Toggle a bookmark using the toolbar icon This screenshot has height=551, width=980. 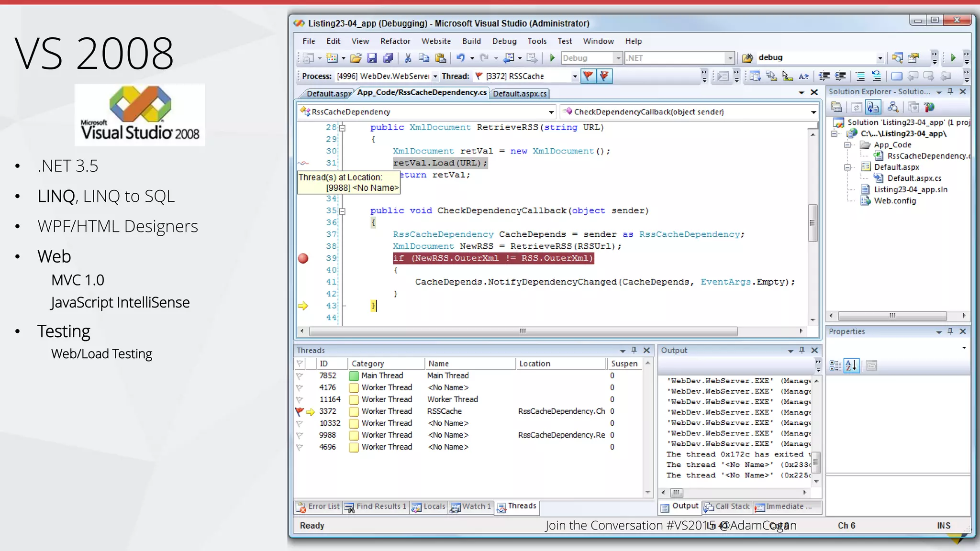[897, 76]
